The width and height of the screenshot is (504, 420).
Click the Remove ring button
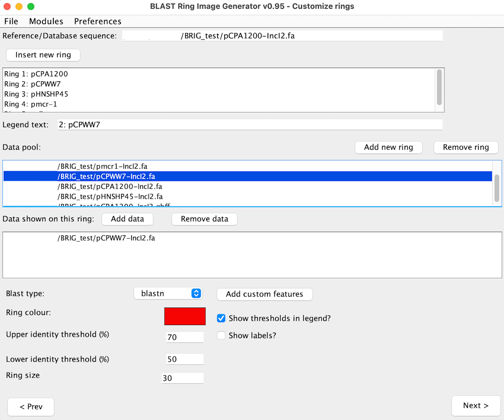[466, 147]
